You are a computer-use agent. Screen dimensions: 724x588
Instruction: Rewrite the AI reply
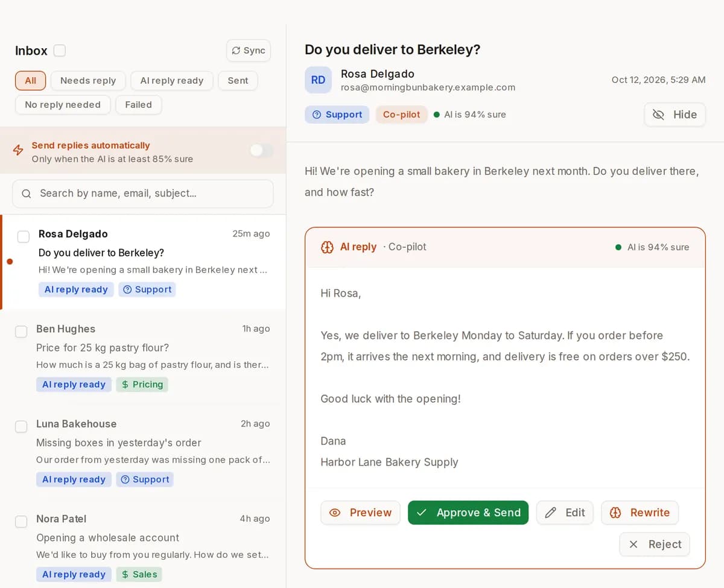[x=640, y=513]
